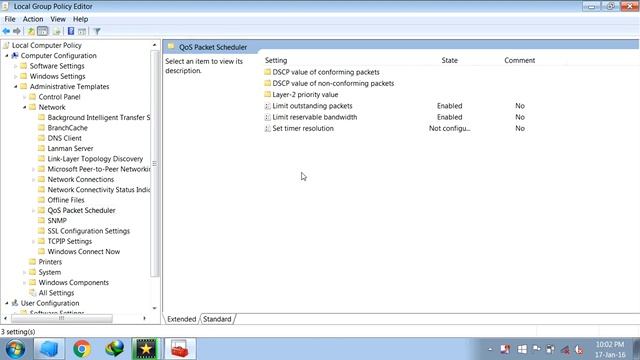Select All Settings in the tree
Viewport: 640px width, 360px height.
(x=56, y=293)
